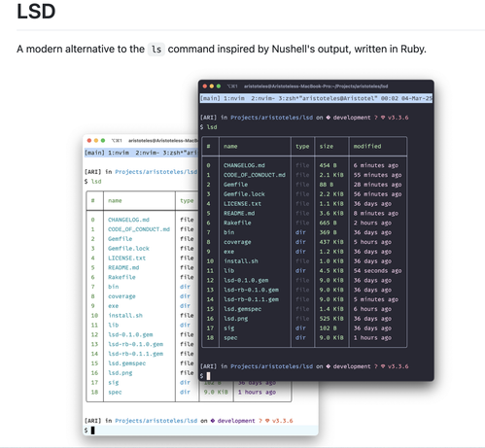Click "LICENSE.txt" in the dark terminal table
The height and width of the screenshot is (448, 485).
pyautogui.click(x=242, y=204)
